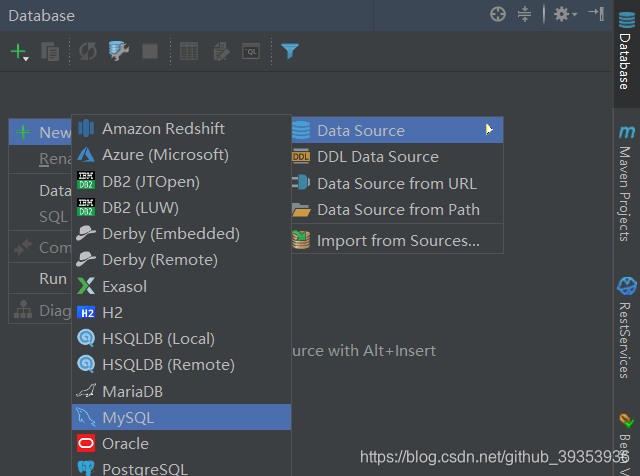Choose Import from Sources... item
Image resolution: width=640 pixels, height=476 pixels.
[x=397, y=240]
